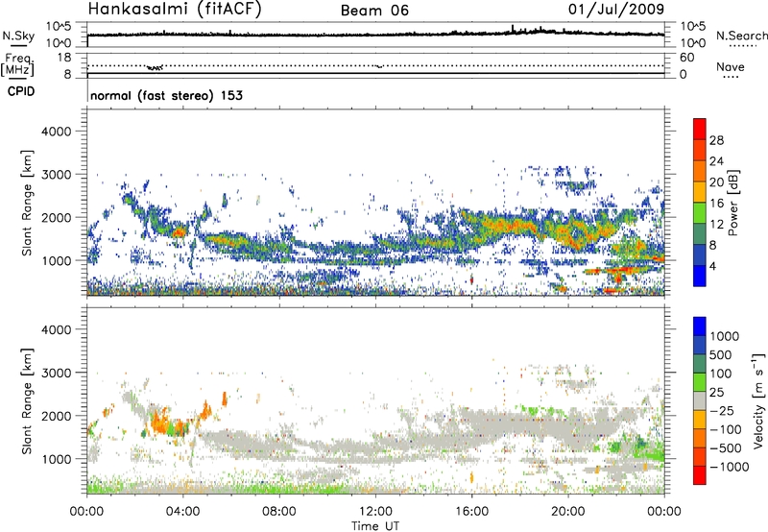Click the '12' power colorbar label
This screenshot has width=768, height=532.
(x=716, y=225)
